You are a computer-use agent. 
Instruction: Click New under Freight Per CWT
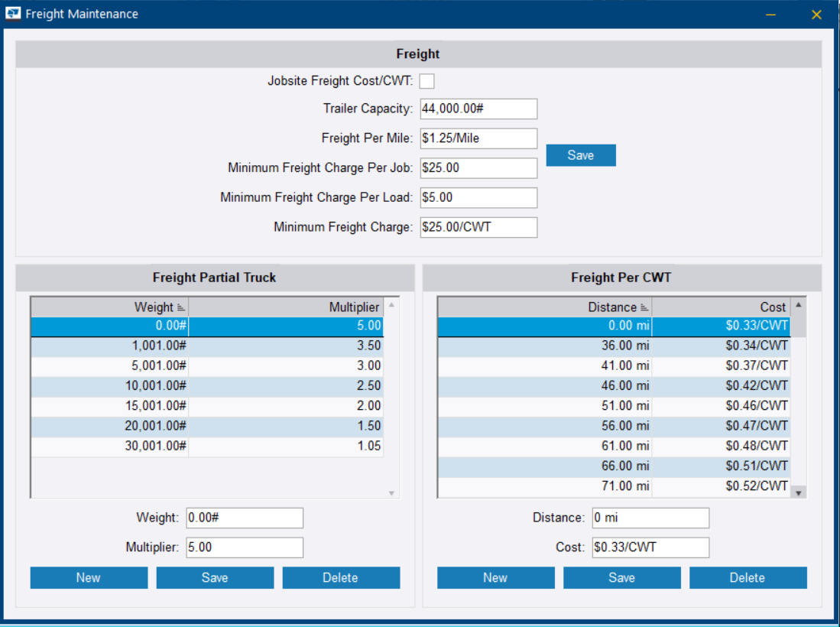(x=495, y=578)
